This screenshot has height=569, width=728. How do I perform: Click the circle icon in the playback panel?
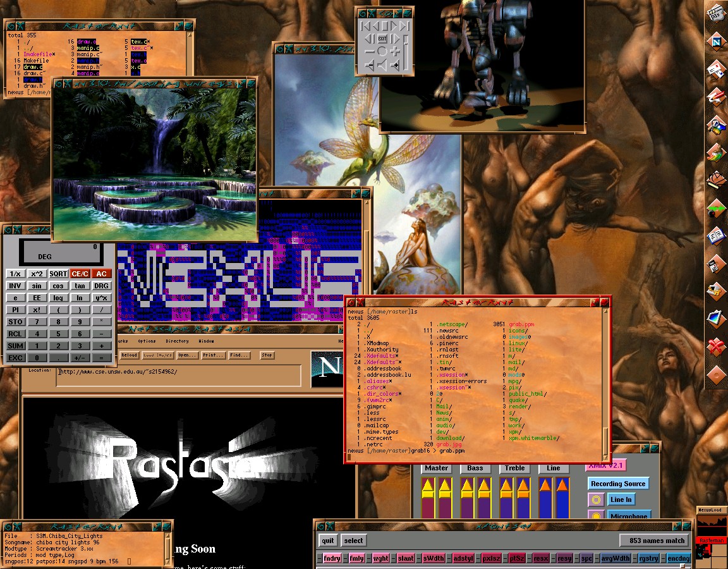382,52
